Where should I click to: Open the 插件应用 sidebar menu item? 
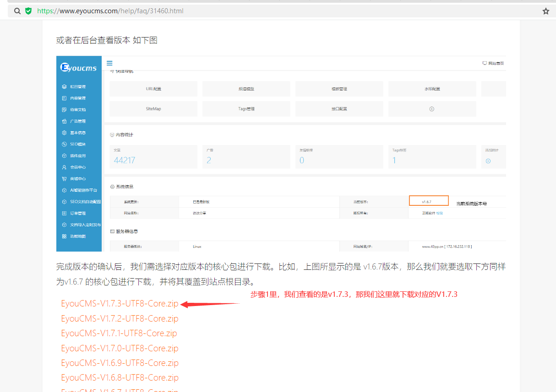point(79,156)
